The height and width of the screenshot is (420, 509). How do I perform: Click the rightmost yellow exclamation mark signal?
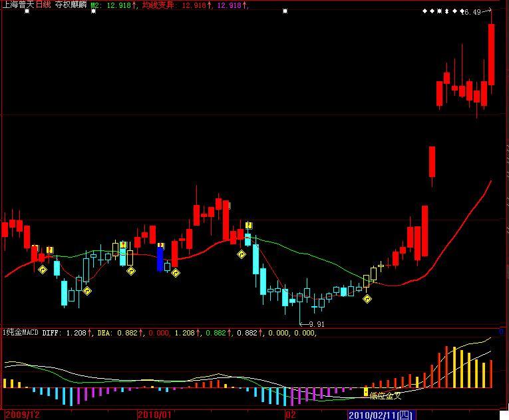pos(249,225)
